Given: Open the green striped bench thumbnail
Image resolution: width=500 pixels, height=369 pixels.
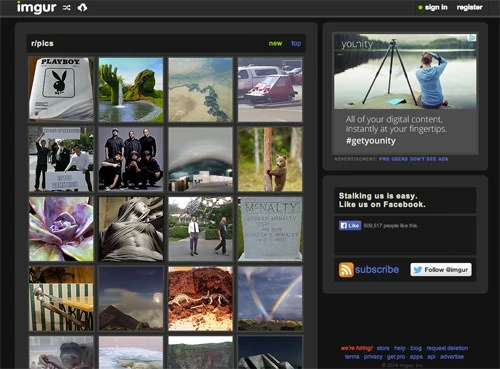Looking at the screenshot, I should 61,298.
